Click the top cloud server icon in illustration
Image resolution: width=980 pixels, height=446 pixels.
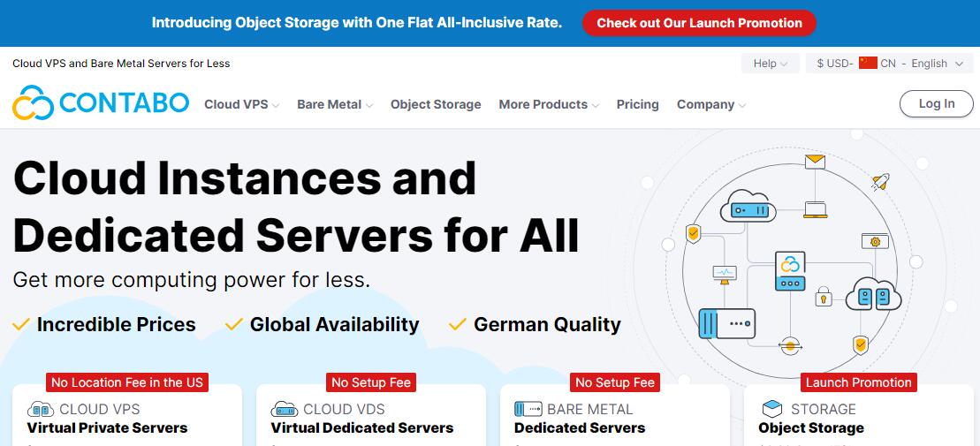(x=748, y=207)
